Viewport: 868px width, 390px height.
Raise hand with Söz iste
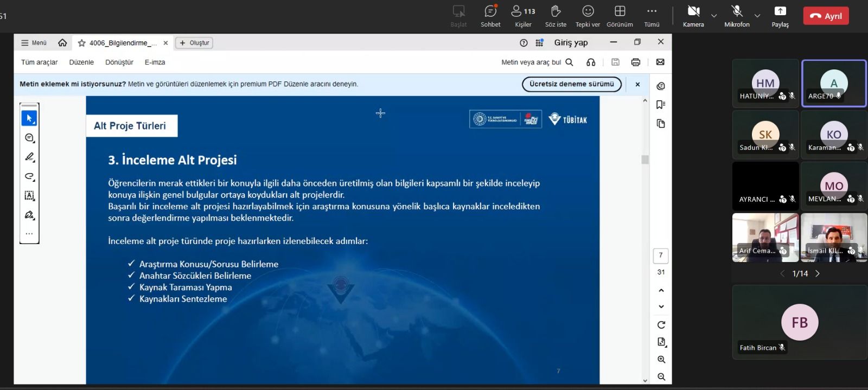click(x=556, y=16)
